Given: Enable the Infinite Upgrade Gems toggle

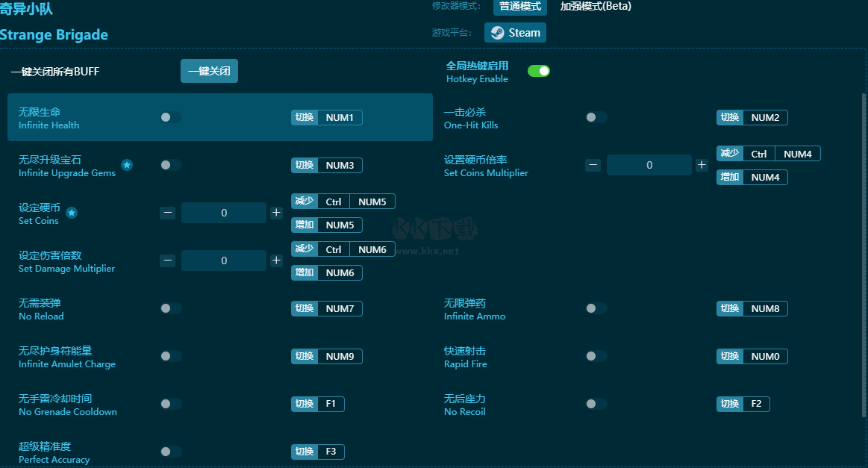Looking at the screenshot, I should [170, 165].
